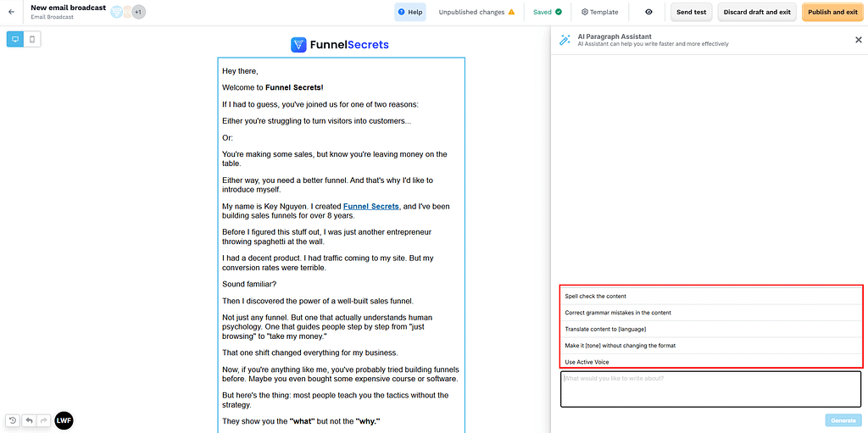
Task: Open the Funnel Secrets hyperlink in the email
Action: point(371,206)
